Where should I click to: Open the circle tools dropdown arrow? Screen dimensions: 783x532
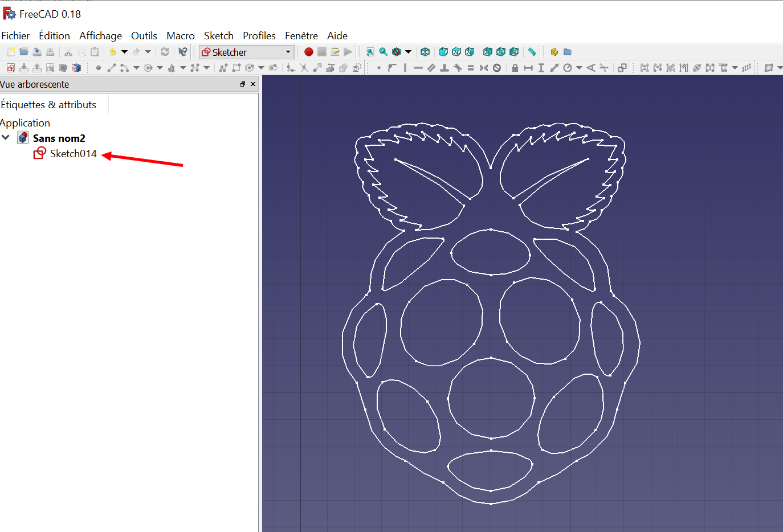(x=160, y=68)
